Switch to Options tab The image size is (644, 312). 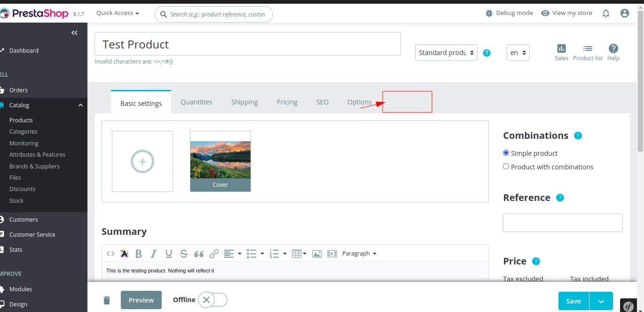tap(359, 102)
